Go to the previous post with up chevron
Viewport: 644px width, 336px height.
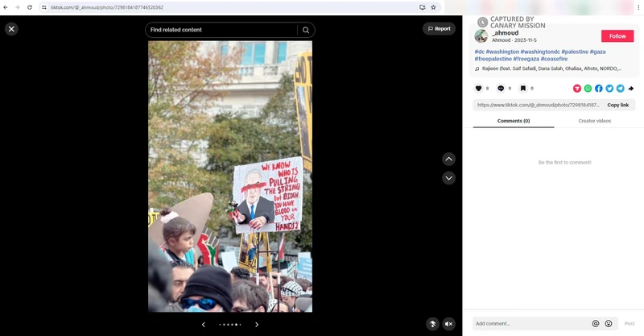[449, 159]
